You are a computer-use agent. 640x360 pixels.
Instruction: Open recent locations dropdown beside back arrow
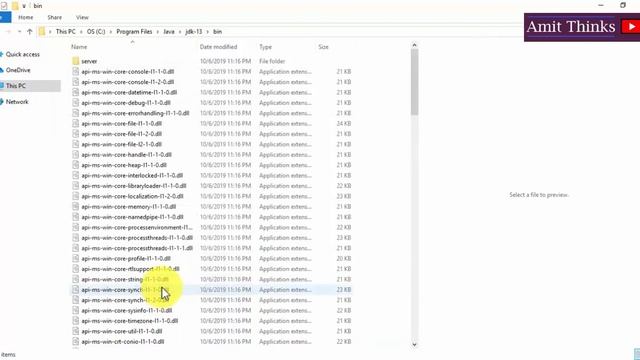[19, 31]
